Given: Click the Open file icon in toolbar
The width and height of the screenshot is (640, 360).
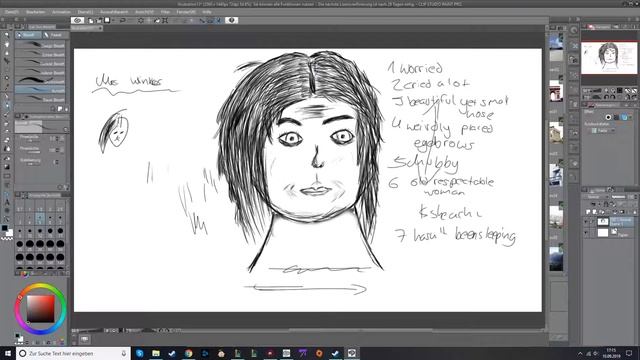Looking at the screenshot, I should point(99,20).
